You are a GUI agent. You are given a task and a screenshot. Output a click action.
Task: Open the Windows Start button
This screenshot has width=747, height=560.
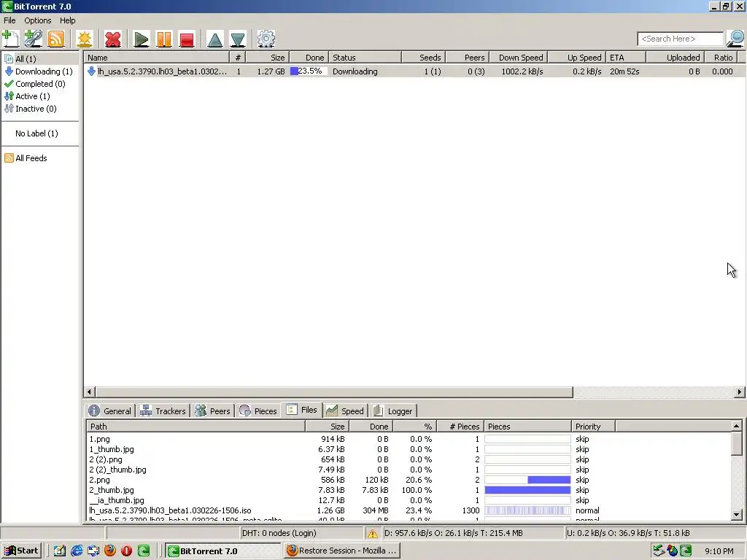coord(21,551)
